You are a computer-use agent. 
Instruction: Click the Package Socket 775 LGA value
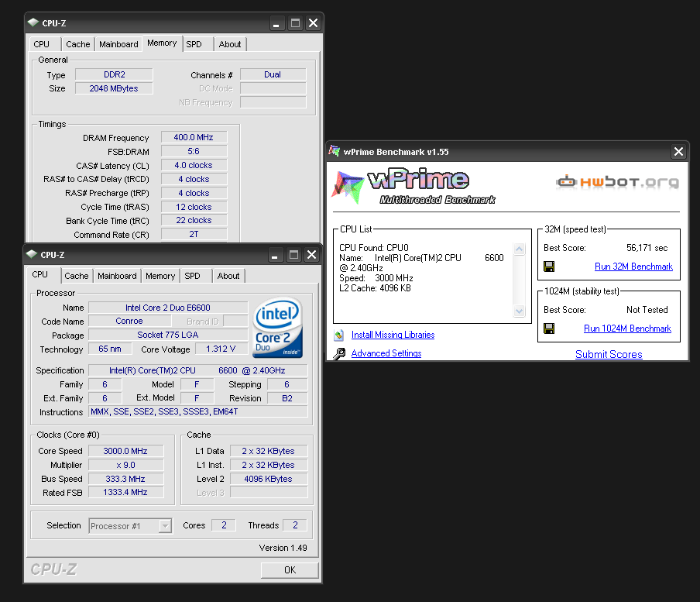coord(168,335)
